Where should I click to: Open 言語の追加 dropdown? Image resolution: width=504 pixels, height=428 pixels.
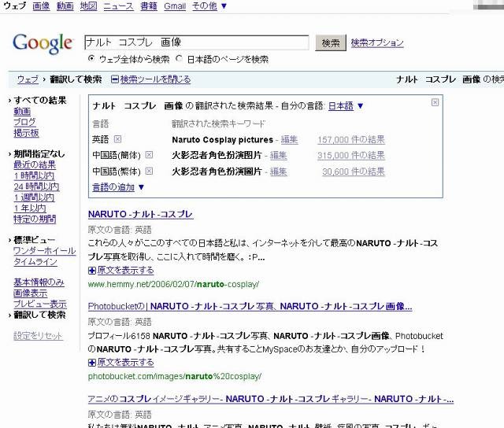(x=118, y=187)
